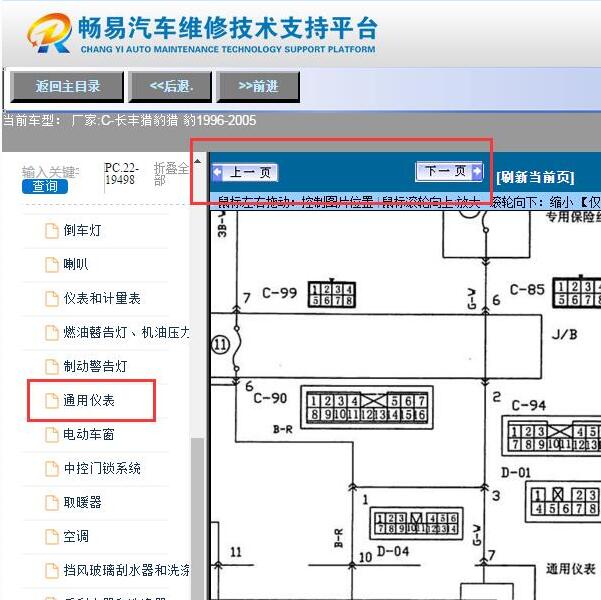Image resolution: width=601 pixels, height=600 pixels.
Task: Open 中控门锁系统 tree item
Action: click(x=102, y=468)
